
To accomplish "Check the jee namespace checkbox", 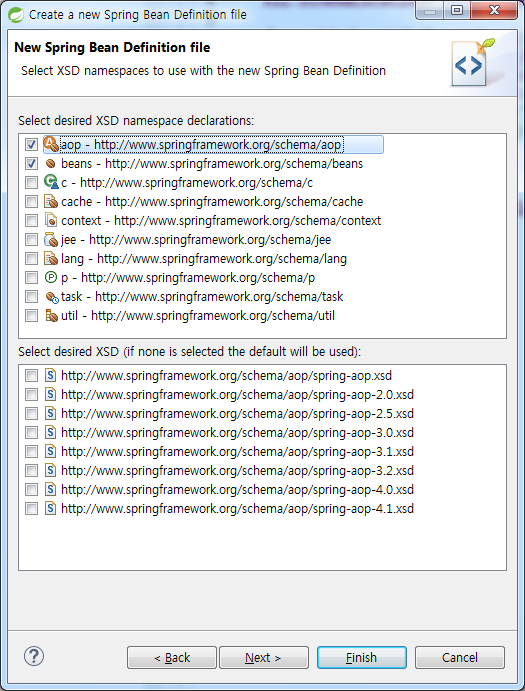I will [31, 239].
